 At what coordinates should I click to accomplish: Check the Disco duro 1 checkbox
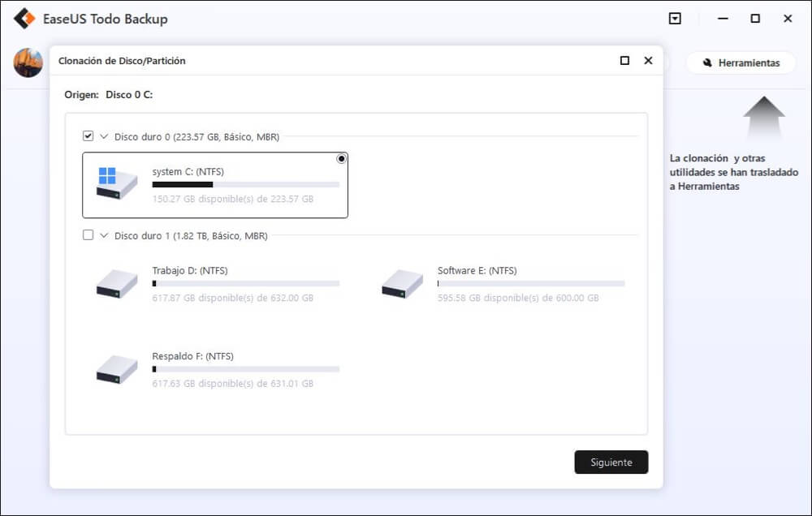coord(88,235)
